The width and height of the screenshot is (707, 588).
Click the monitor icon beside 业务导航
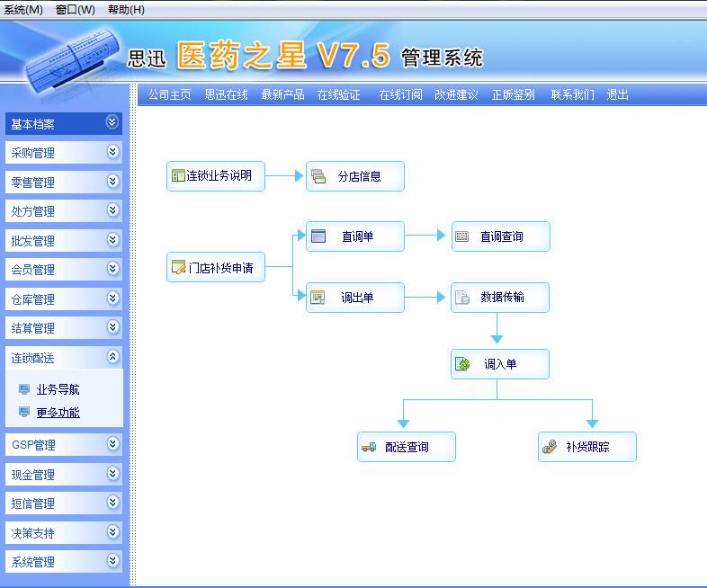coord(24,388)
